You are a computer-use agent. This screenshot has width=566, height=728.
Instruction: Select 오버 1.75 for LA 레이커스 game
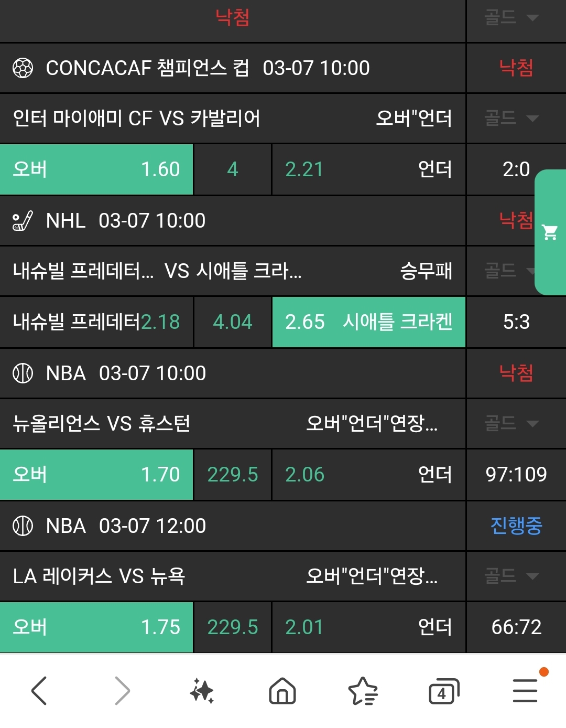pyautogui.click(x=97, y=627)
